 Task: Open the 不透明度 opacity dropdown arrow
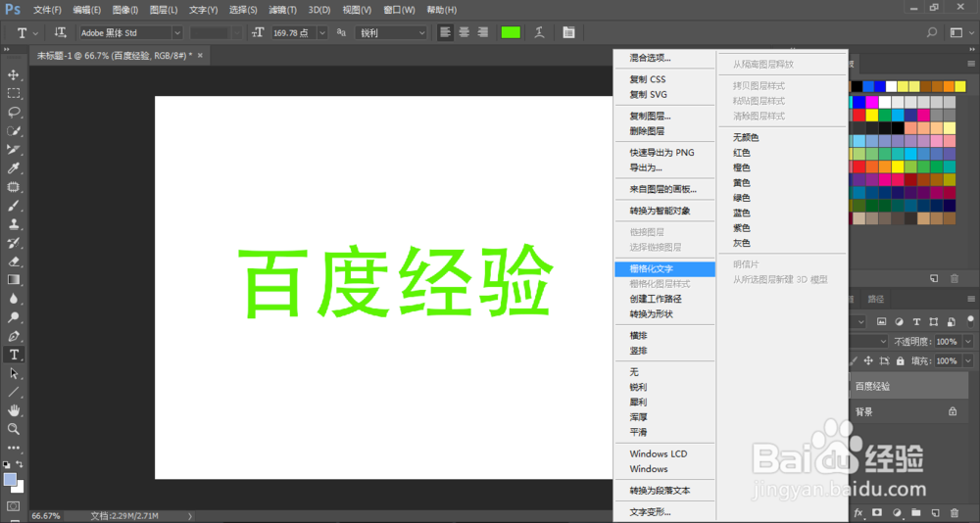[x=968, y=342]
